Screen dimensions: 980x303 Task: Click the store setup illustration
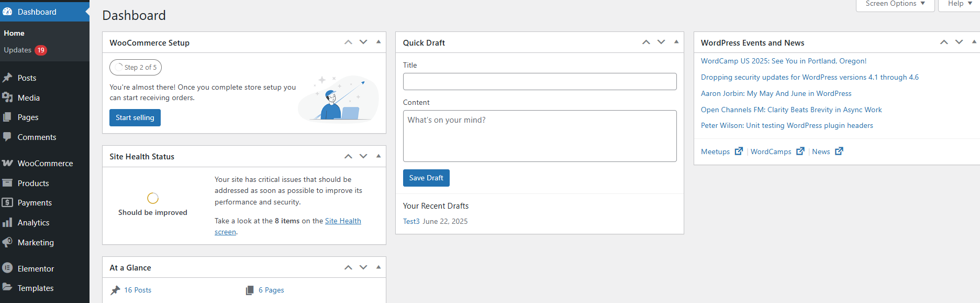(339, 98)
